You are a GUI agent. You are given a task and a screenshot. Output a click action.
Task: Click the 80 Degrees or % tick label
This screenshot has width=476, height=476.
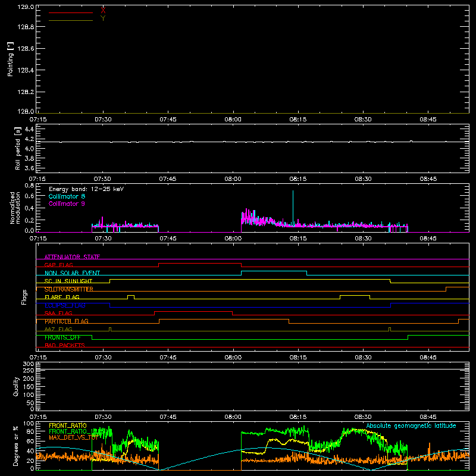(x=30, y=431)
